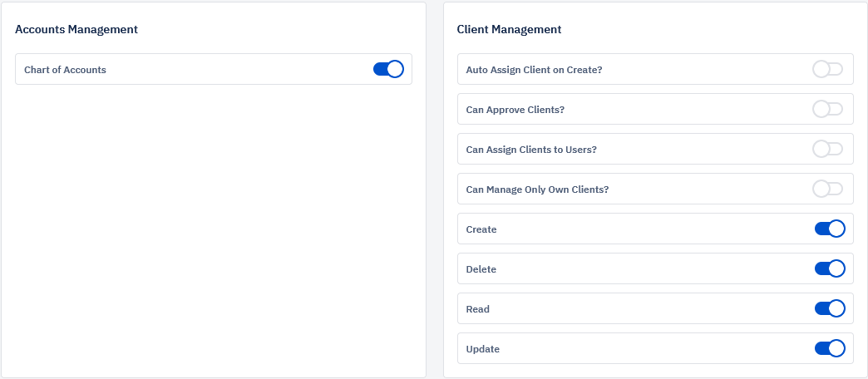This screenshot has width=868, height=379.
Task: Click the Read label text
Action: [478, 308]
